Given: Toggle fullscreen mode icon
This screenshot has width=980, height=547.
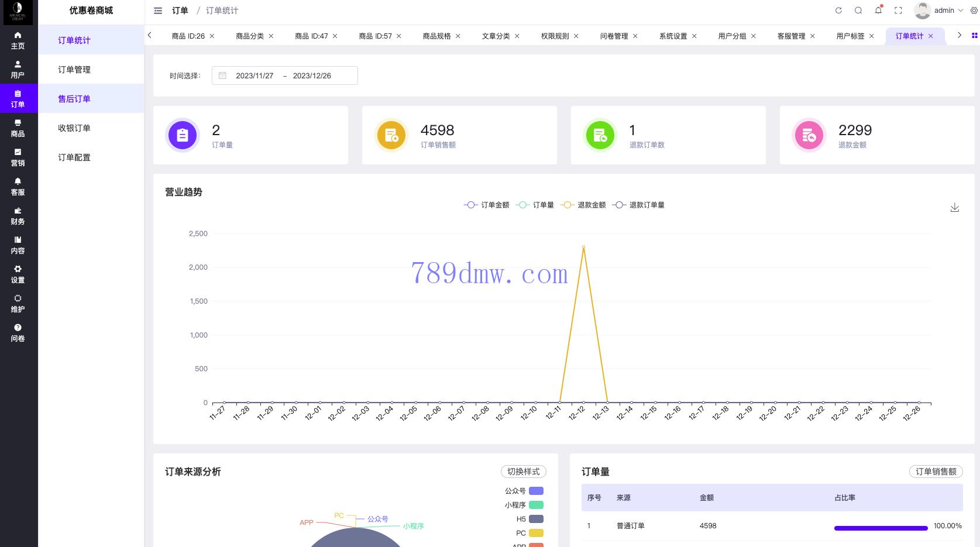Looking at the screenshot, I should click(x=898, y=11).
